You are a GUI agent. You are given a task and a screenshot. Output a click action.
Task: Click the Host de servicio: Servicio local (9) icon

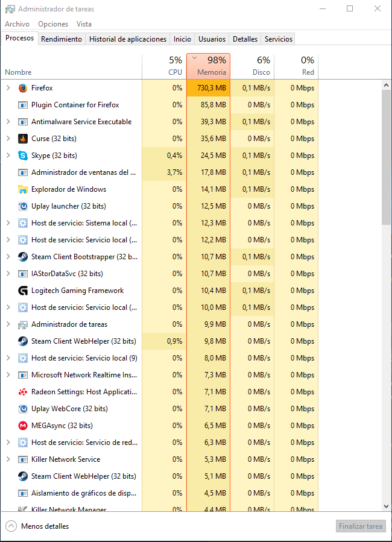(23, 358)
